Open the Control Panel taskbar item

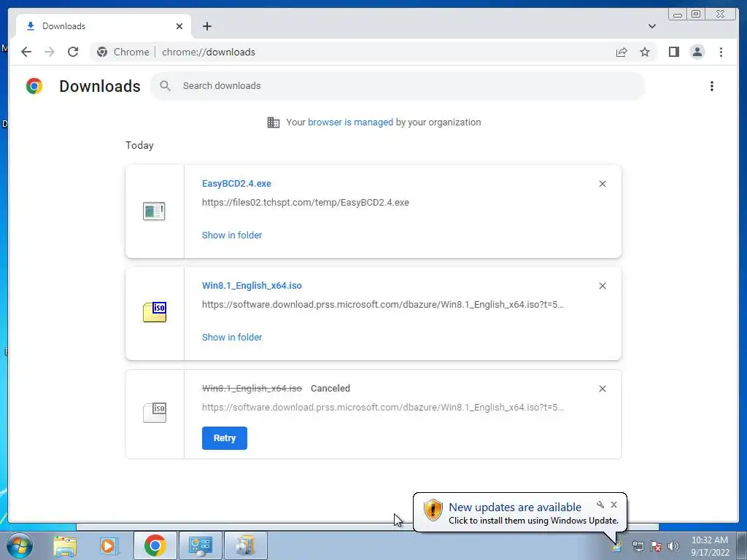200,545
